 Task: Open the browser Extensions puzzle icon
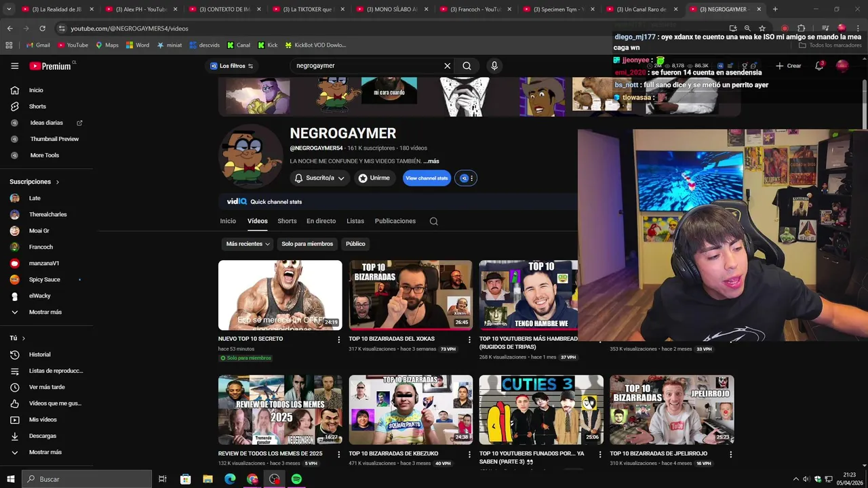pyautogui.click(x=801, y=28)
